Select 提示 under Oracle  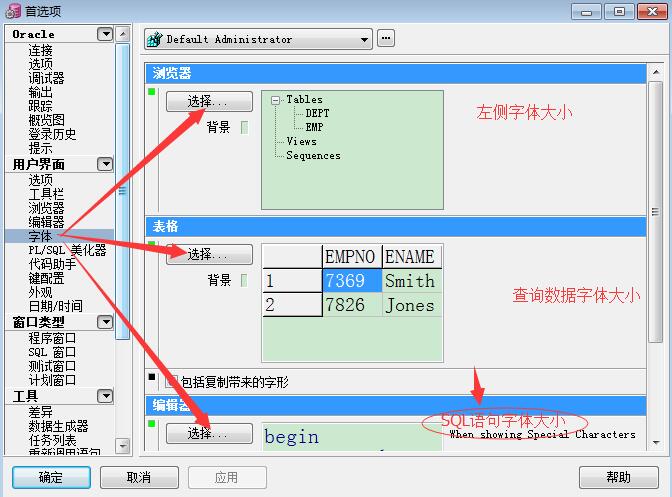pos(41,148)
